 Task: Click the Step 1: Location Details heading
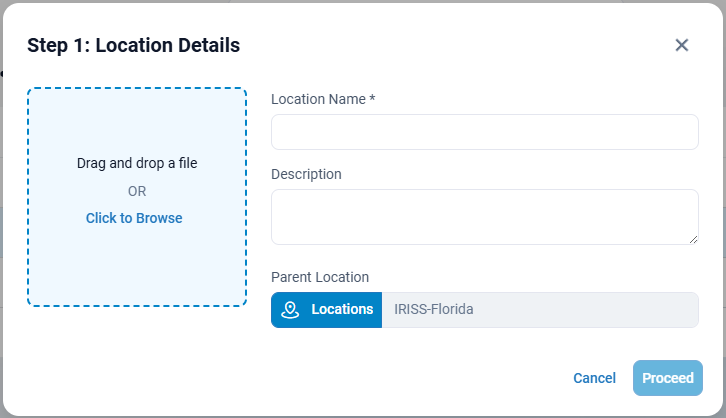pyautogui.click(x=133, y=45)
